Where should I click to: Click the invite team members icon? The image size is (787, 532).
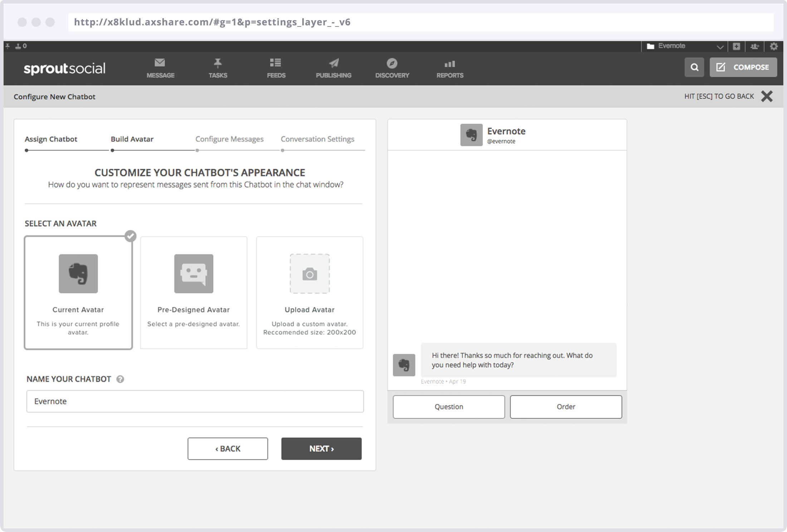pyautogui.click(x=755, y=46)
